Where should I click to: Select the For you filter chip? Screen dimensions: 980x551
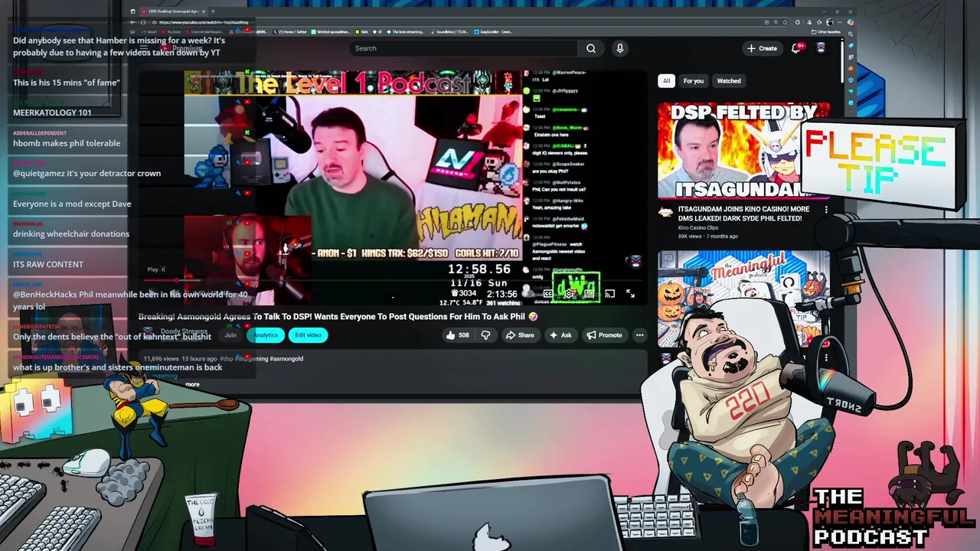pos(694,81)
